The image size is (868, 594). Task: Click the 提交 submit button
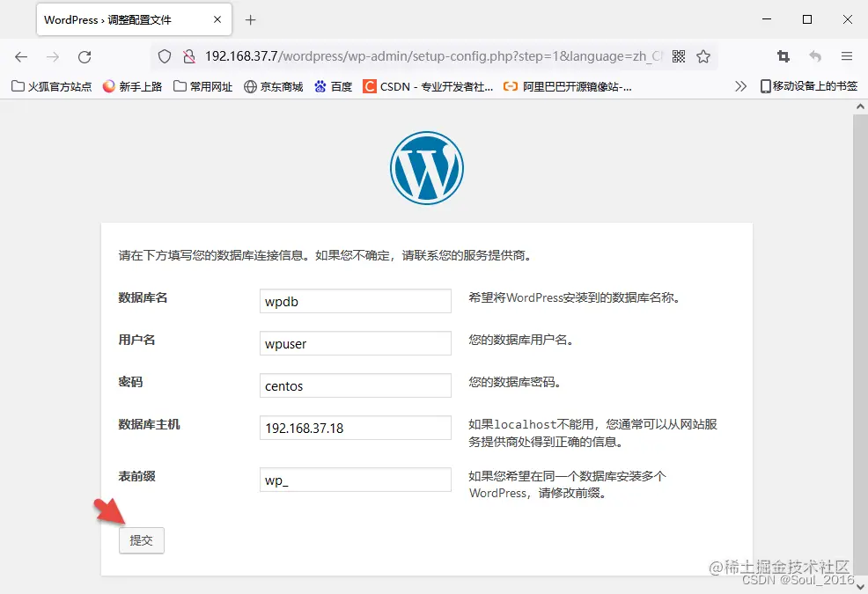(x=141, y=540)
